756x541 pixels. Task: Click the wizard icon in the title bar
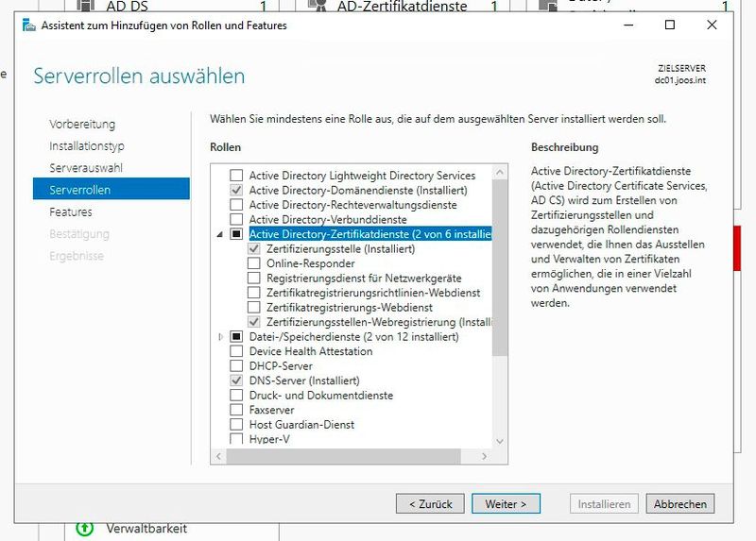click(x=29, y=25)
